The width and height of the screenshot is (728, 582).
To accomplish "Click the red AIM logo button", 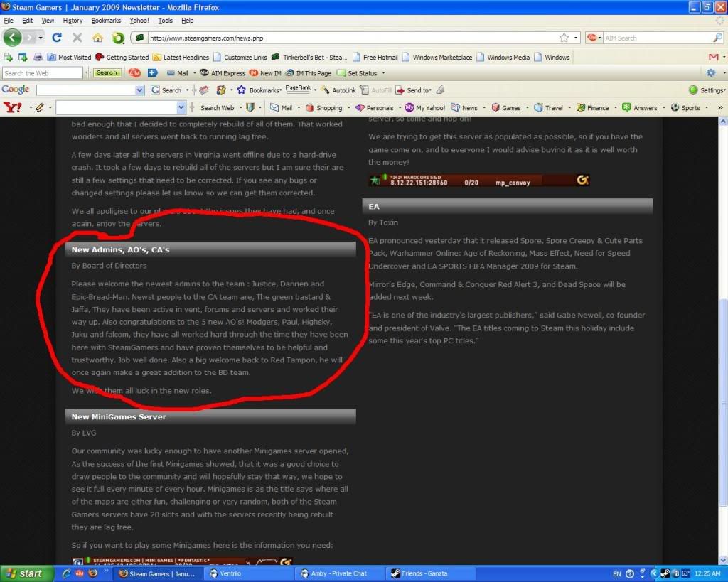I will coord(134,73).
